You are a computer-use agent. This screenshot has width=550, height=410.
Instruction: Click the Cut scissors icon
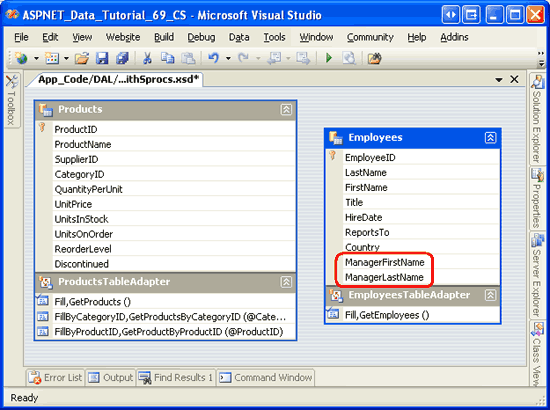click(147, 58)
